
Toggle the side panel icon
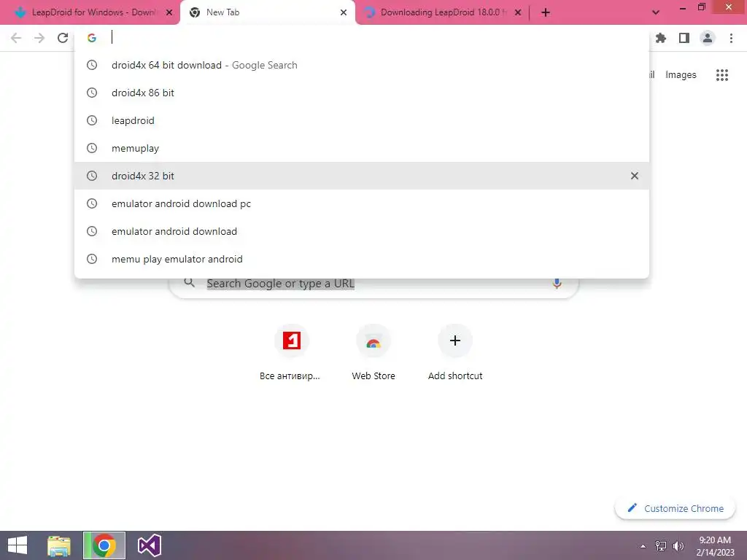(x=684, y=38)
